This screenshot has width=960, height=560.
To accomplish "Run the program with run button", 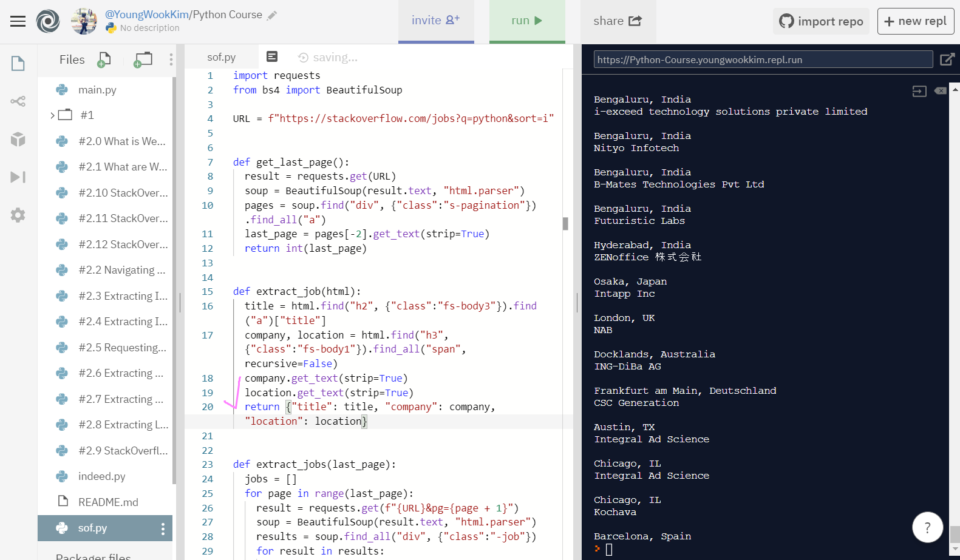I will [x=527, y=21].
